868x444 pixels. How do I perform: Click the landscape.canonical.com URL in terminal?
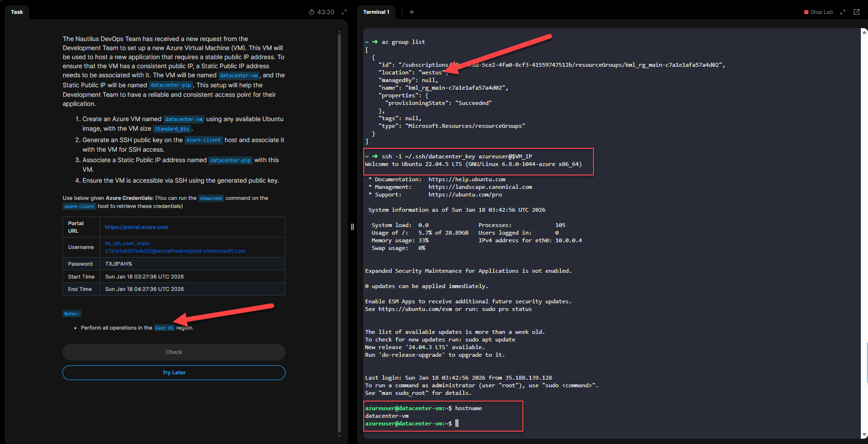480,187
